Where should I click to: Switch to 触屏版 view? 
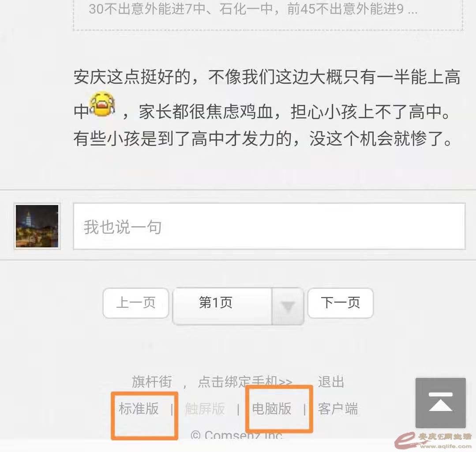click(x=205, y=408)
